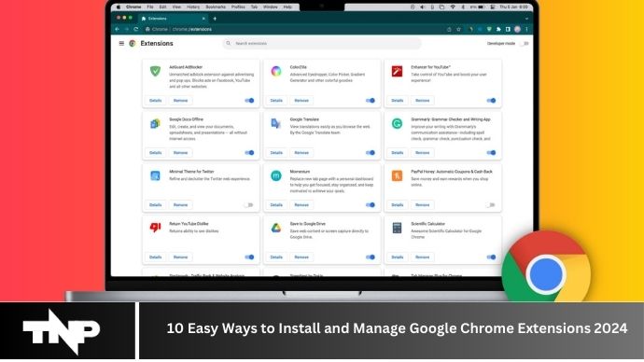This screenshot has height=362, width=644.
Task: Disable the ColorZilla toggle
Action: click(x=370, y=101)
